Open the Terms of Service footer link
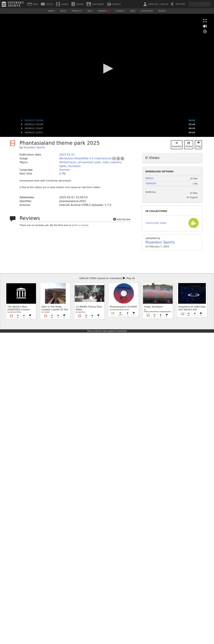214x644 pixels. point(107,331)
